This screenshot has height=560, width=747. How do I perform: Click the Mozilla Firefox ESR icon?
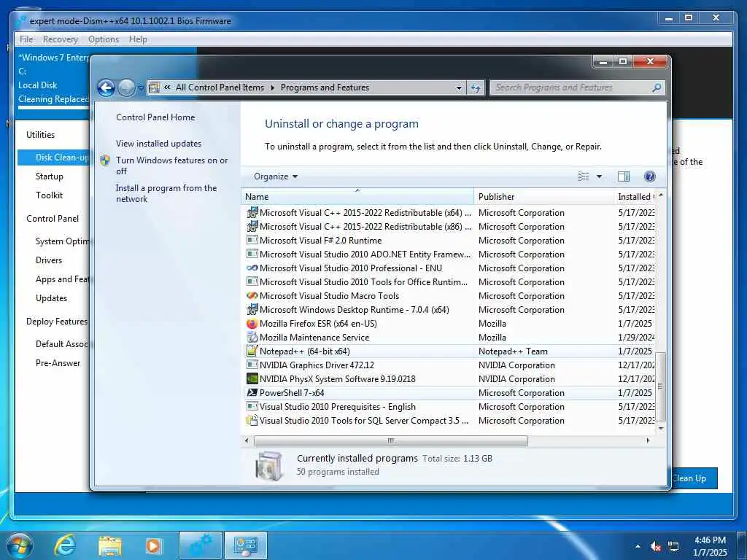[252, 323]
